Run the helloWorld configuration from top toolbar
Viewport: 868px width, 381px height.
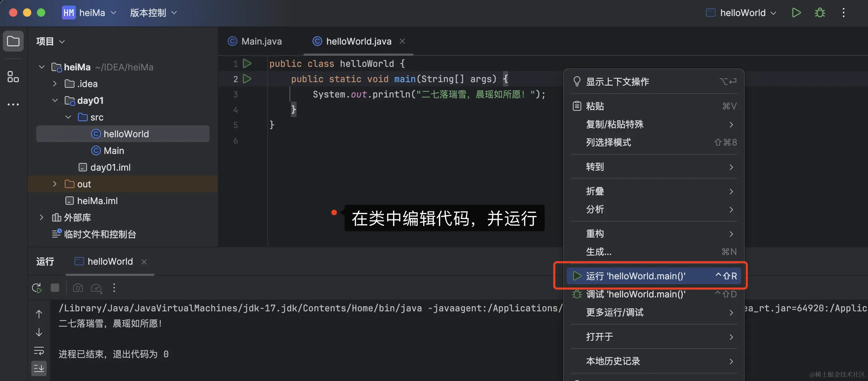796,13
